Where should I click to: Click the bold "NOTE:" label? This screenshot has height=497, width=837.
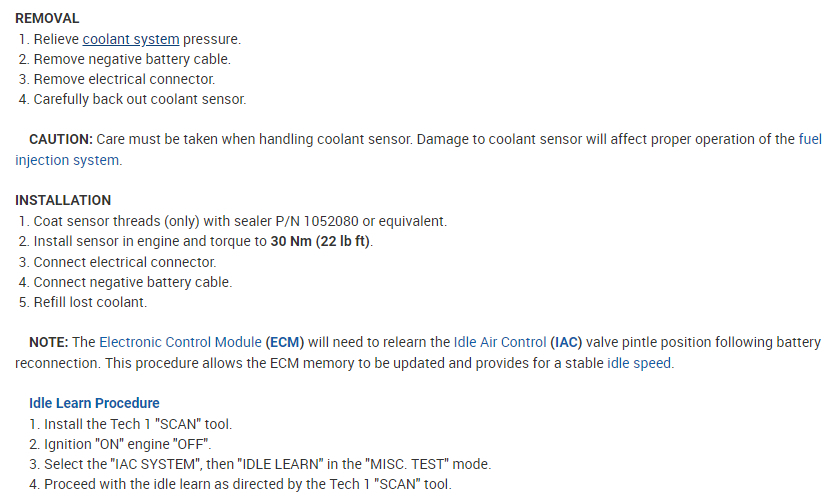pyautogui.click(x=48, y=342)
